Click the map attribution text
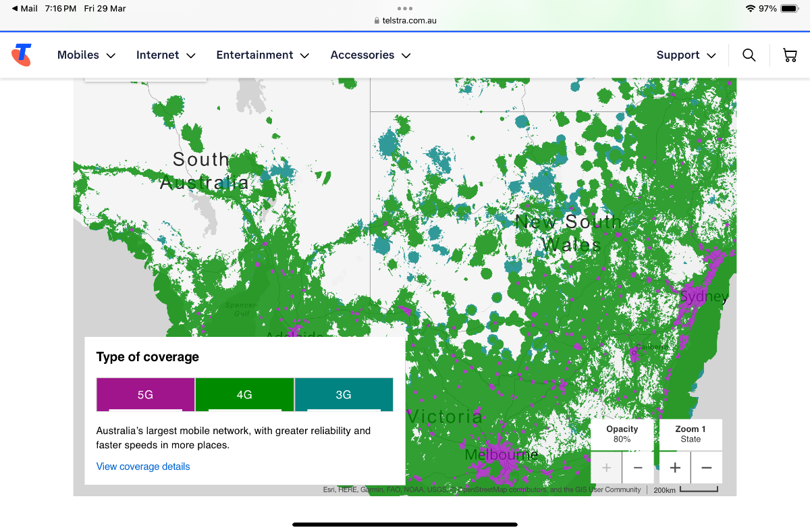The height and width of the screenshot is (532, 810). tap(482, 489)
